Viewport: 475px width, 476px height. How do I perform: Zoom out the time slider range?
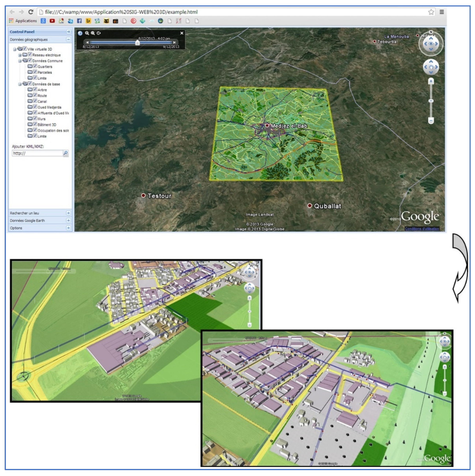[x=87, y=33]
